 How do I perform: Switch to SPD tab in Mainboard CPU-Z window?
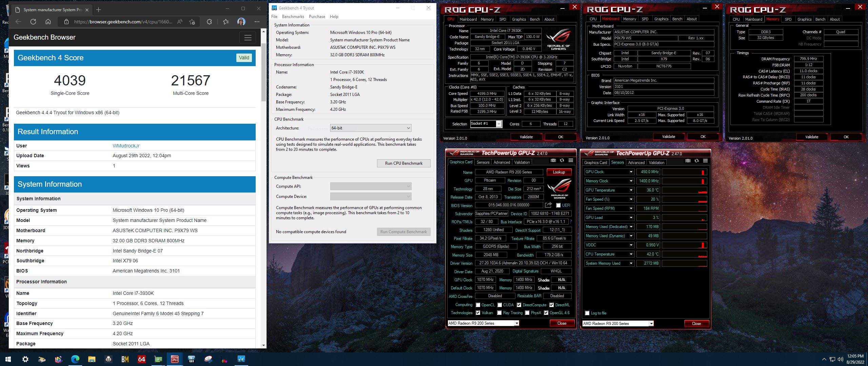coord(645,19)
